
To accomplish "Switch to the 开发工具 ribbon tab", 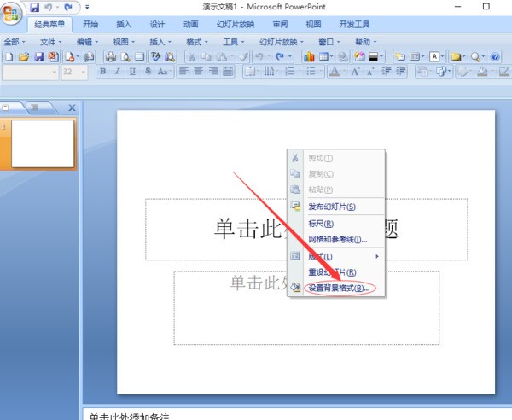I will coord(354,24).
